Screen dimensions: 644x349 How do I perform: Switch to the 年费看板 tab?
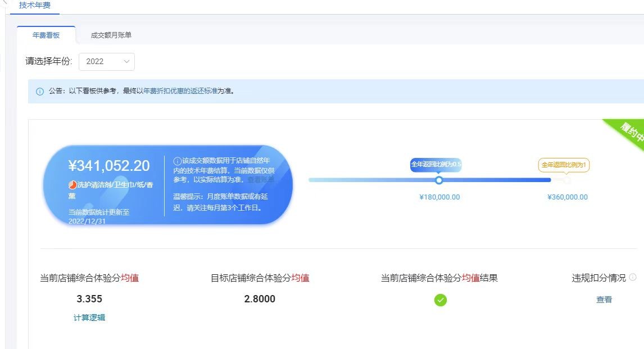46,35
